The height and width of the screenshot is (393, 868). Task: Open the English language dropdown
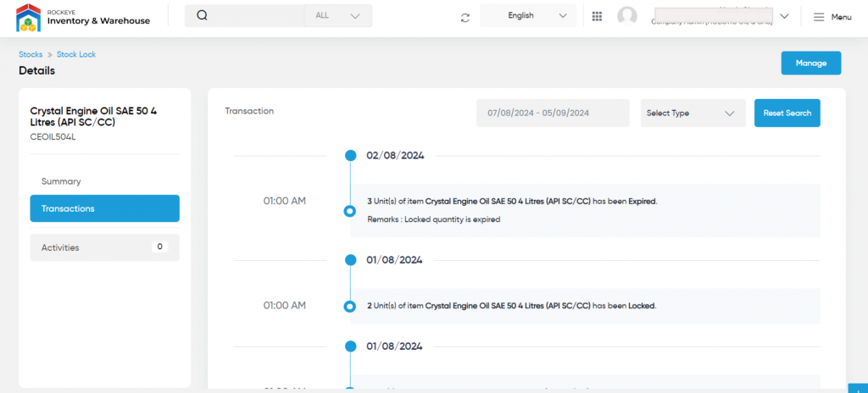[x=528, y=15]
